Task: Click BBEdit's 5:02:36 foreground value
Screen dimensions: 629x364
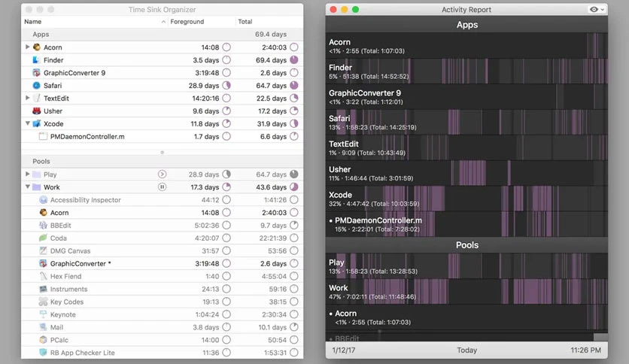Action: point(207,226)
